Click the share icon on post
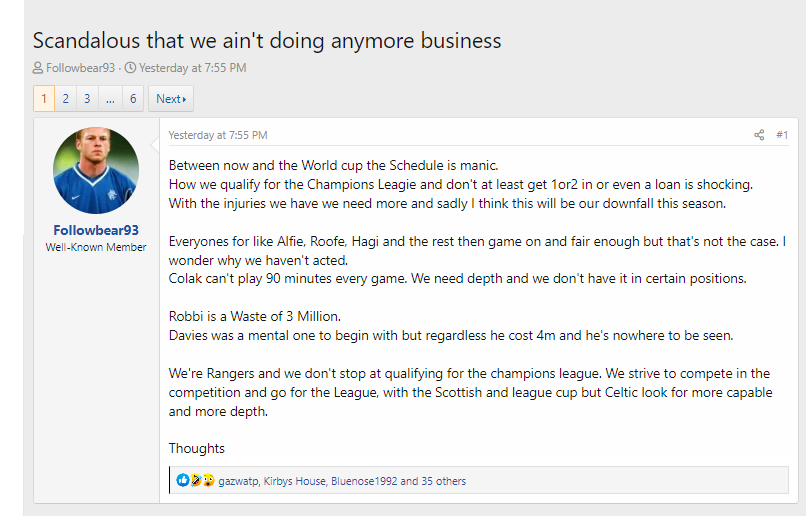806x516 pixels. tap(759, 135)
